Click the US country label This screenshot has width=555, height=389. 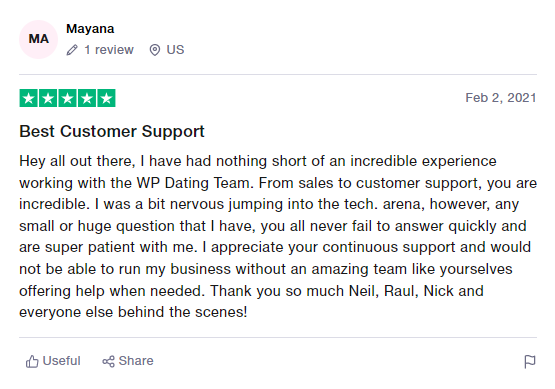tap(175, 50)
